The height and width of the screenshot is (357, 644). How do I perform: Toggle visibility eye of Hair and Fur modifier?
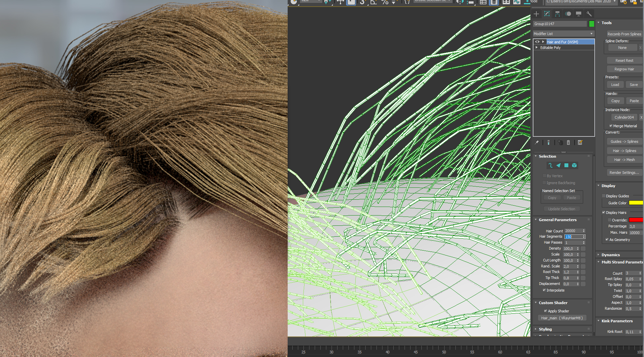[x=537, y=42]
